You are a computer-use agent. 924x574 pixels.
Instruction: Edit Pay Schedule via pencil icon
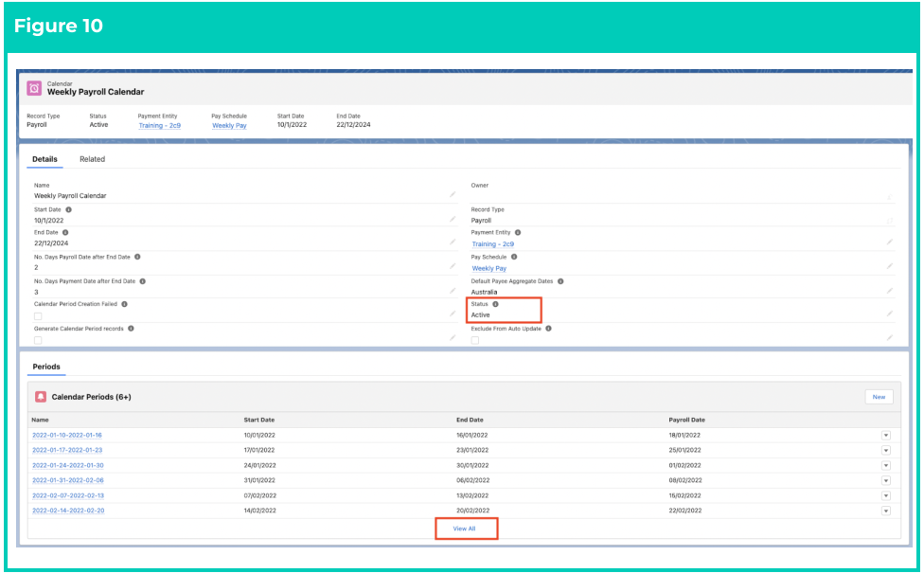(889, 266)
